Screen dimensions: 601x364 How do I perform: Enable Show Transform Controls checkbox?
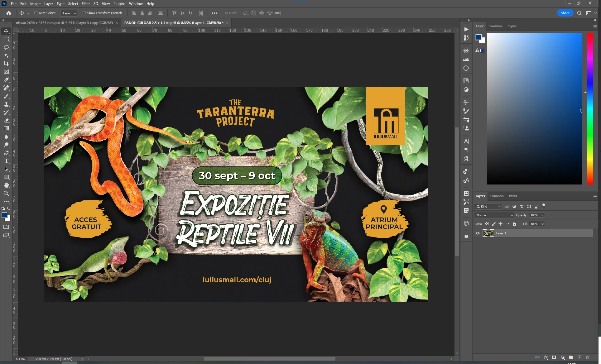pyautogui.click(x=84, y=13)
